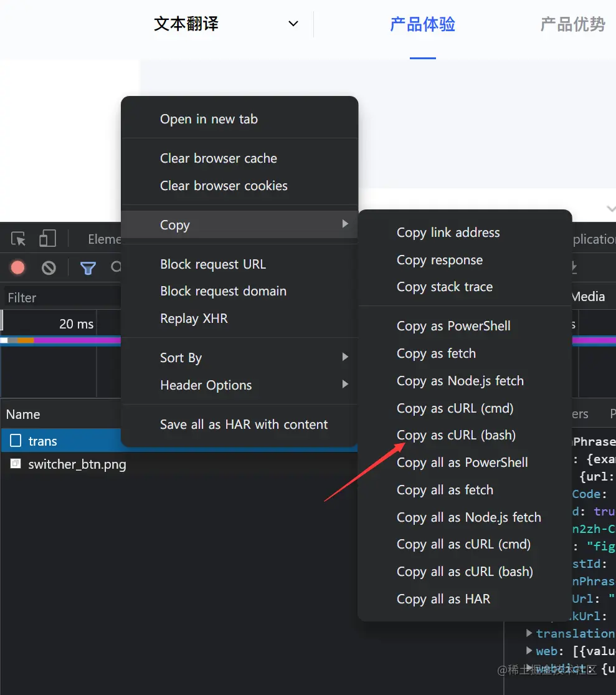Click the trans request document icon
616x695 pixels.
pyautogui.click(x=16, y=441)
